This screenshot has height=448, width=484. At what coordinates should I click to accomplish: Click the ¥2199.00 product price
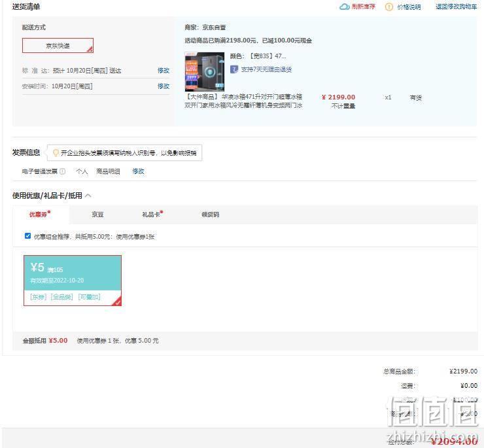(x=338, y=97)
